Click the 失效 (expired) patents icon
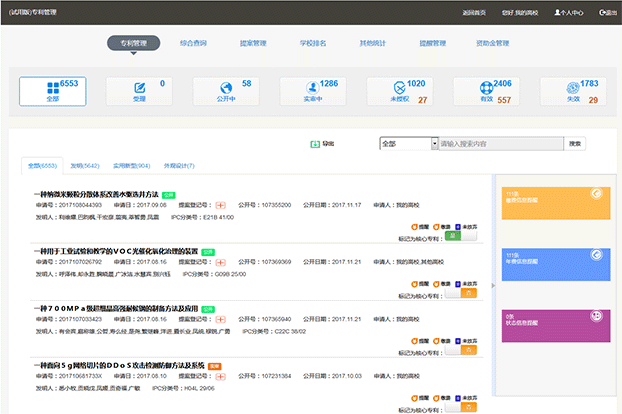 (572, 88)
